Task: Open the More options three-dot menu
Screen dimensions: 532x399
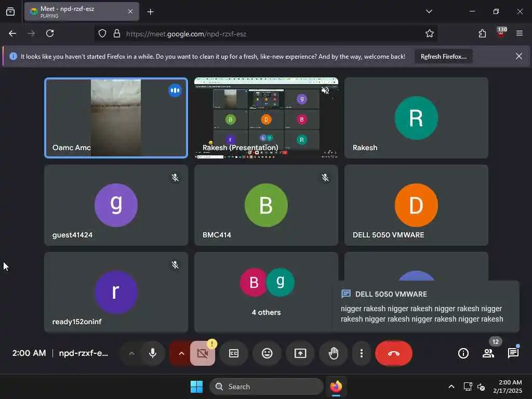Action: [362, 353]
